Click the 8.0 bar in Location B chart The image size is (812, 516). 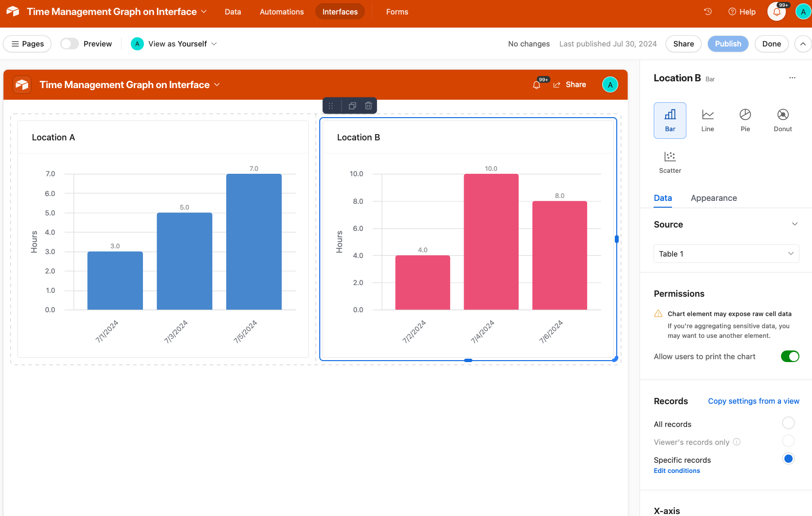click(560, 255)
